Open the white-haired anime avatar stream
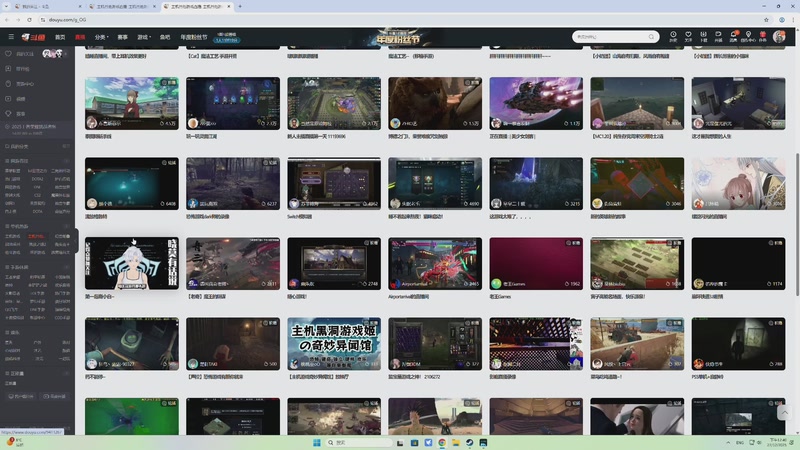The width and height of the screenshot is (800, 450). click(x=132, y=263)
